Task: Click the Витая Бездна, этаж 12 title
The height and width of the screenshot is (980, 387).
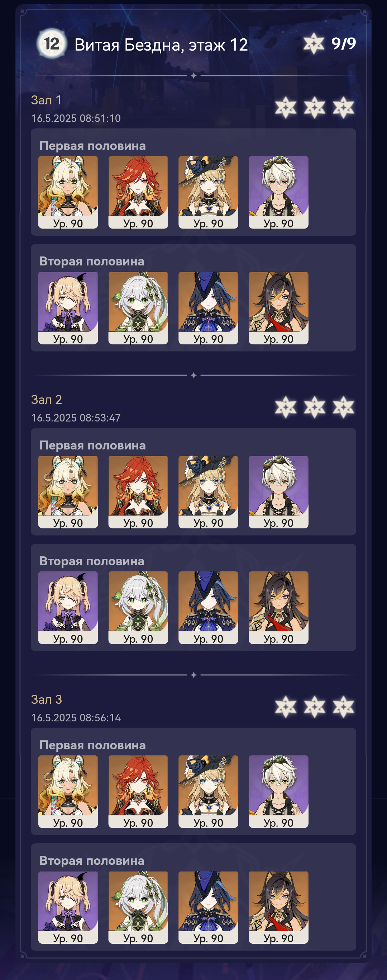Action: tap(161, 45)
